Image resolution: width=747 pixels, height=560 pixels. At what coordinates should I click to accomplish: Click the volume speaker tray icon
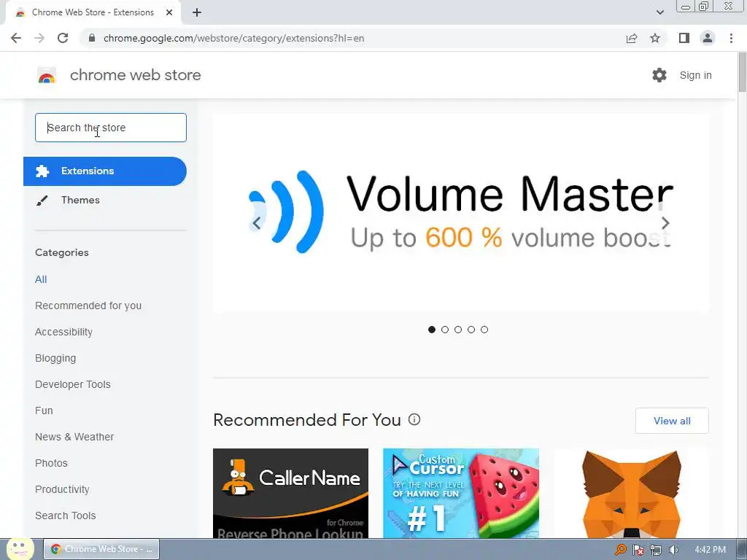click(x=673, y=550)
